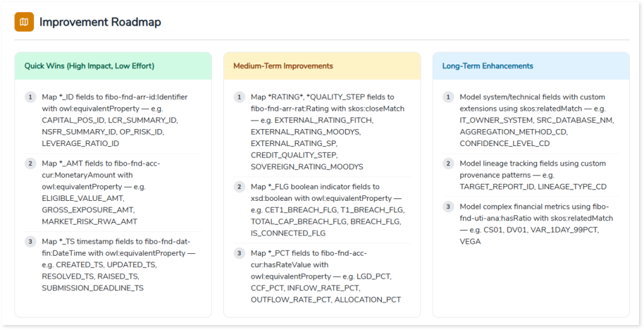Click number 3 badge beside the *_TS timestamp item

(x=30, y=242)
